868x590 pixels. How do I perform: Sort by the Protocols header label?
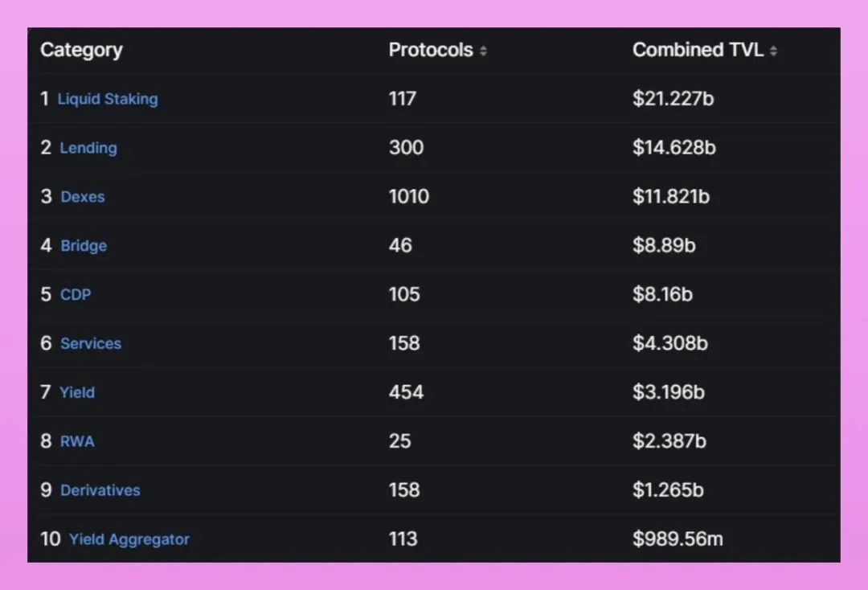coord(431,50)
